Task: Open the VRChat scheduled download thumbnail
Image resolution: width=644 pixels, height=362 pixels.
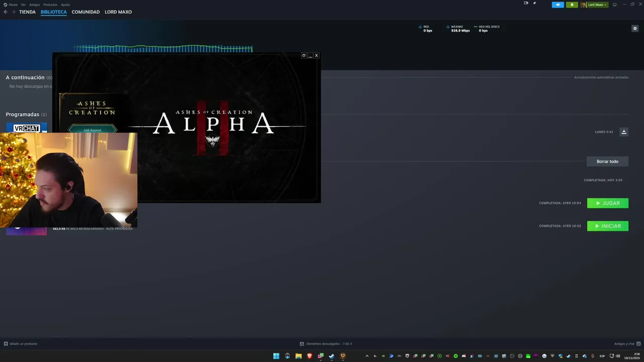Action: pos(27,128)
